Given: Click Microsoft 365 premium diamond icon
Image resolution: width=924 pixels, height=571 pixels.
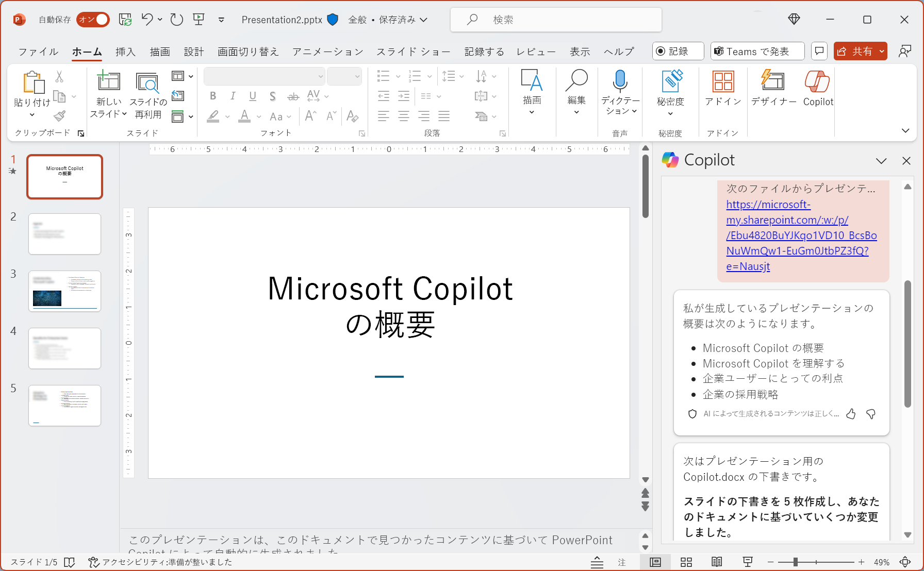Looking at the screenshot, I should pyautogui.click(x=794, y=20).
